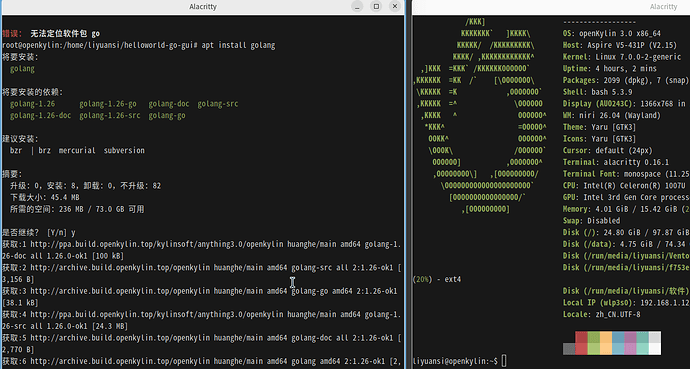690x369 pixels.
Task: Click the 'Icons: Yaru [GTK3]' line
Action: [x=599, y=139]
